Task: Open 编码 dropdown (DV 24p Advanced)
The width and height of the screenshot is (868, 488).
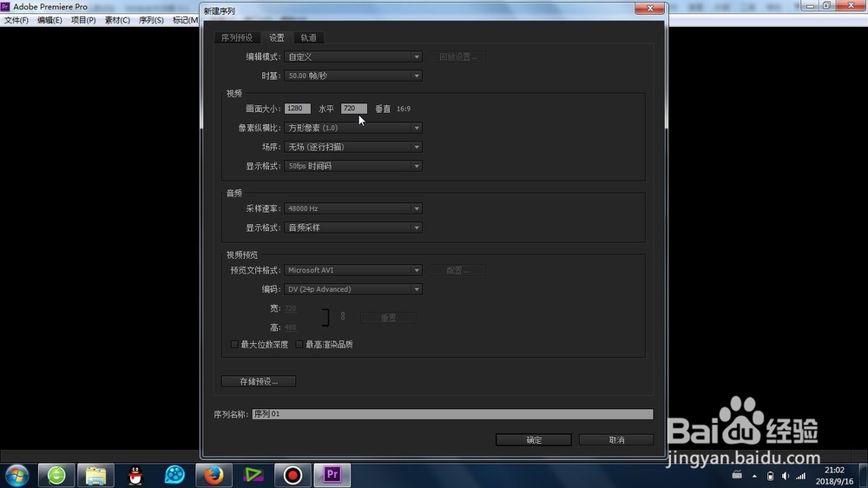Action: (353, 289)
